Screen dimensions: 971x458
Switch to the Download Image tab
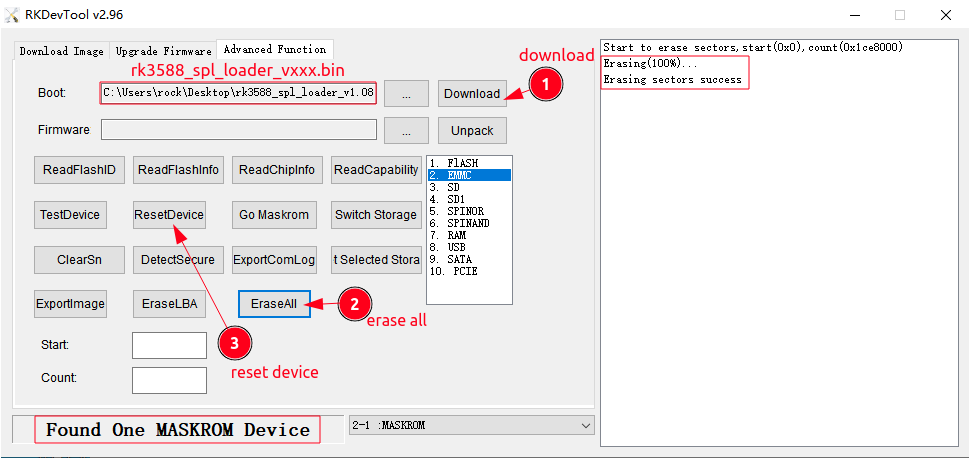point(61,51)
